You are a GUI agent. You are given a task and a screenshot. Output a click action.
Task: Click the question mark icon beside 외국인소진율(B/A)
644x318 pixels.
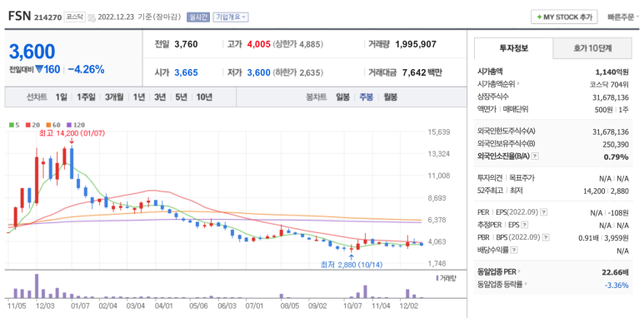[x=535, y=157]
